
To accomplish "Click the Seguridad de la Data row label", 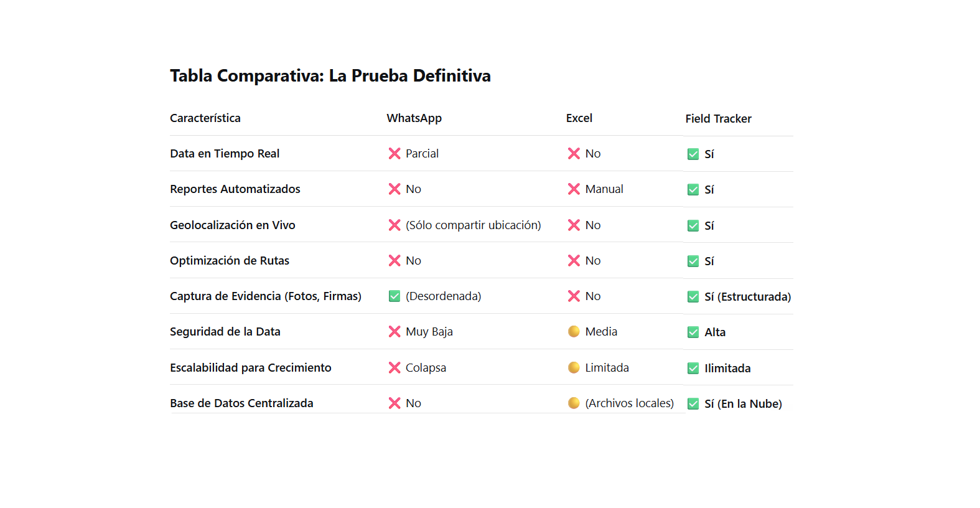I will tap(225, 332).
